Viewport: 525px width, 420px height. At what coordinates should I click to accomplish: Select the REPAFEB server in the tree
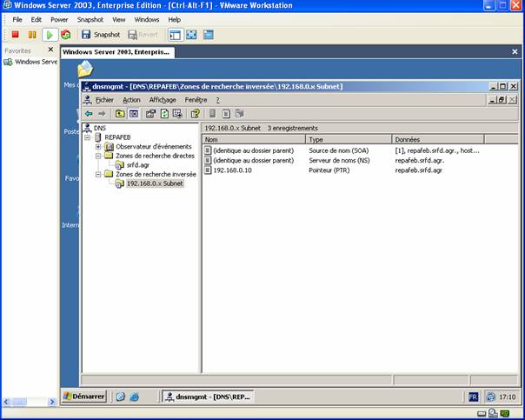click(117, 137)
